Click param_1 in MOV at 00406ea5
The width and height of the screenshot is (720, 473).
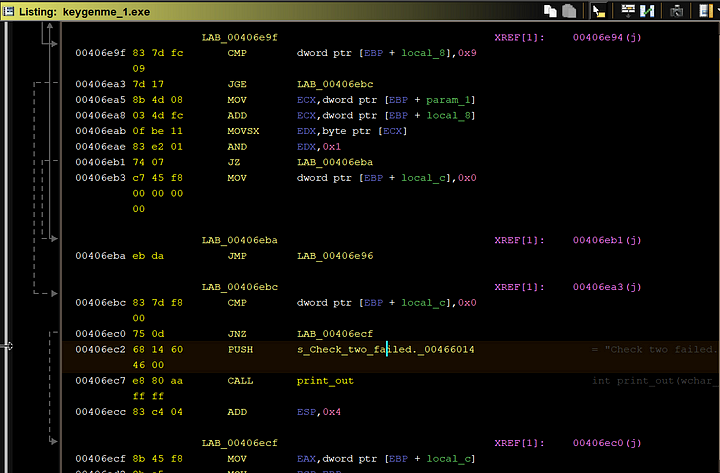(448, 100)
